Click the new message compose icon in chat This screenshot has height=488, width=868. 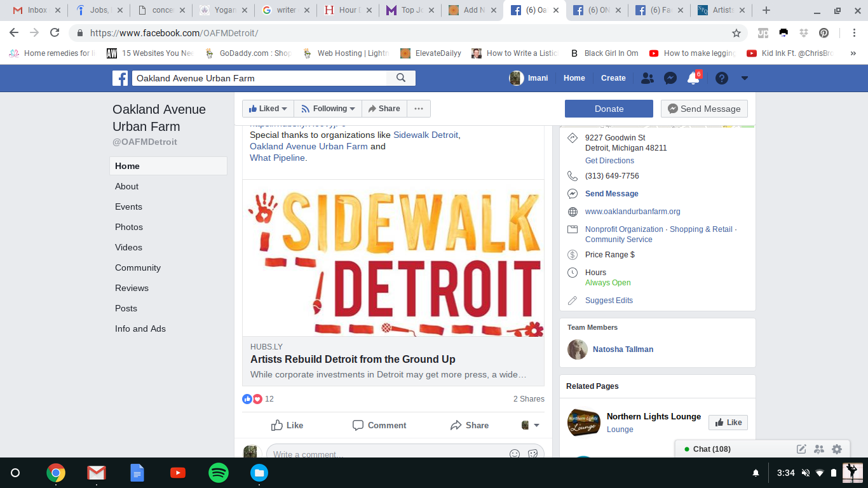801,449
